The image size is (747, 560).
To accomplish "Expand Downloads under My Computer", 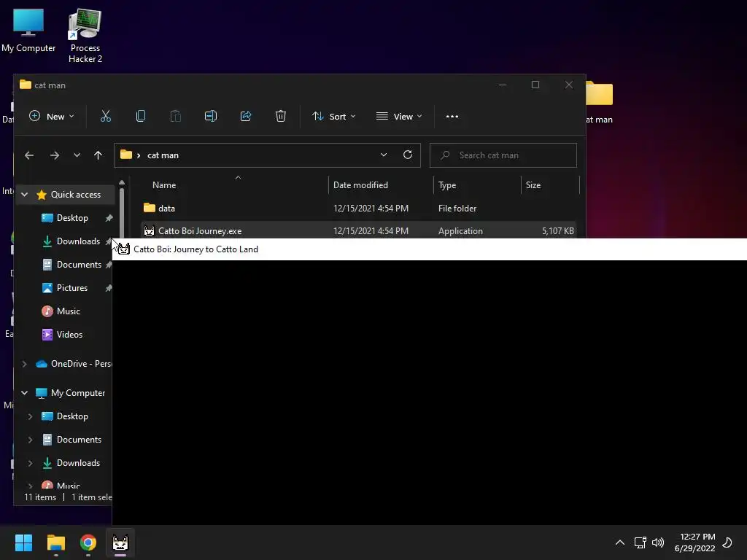I will [31, 463].
